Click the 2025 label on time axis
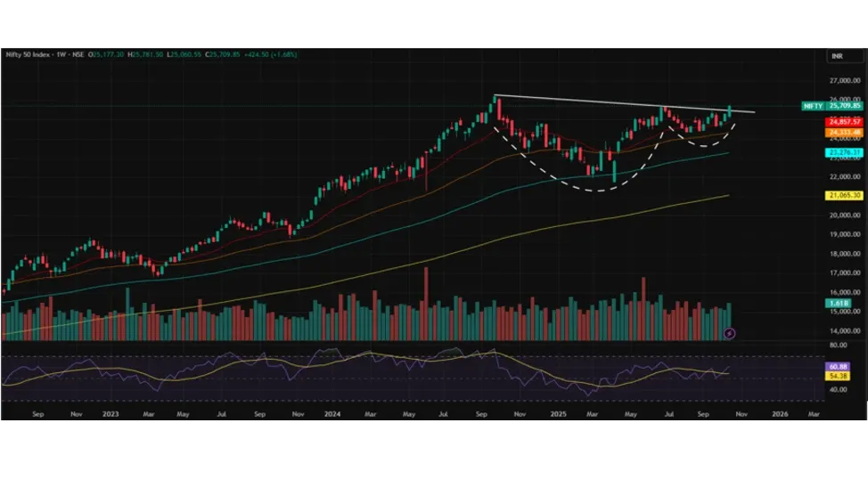Screen dimensions: 868x488 (558, 414)
